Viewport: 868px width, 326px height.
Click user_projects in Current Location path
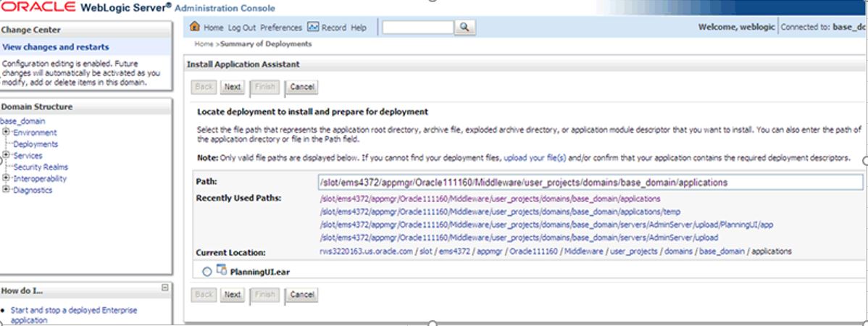[634, 251]
